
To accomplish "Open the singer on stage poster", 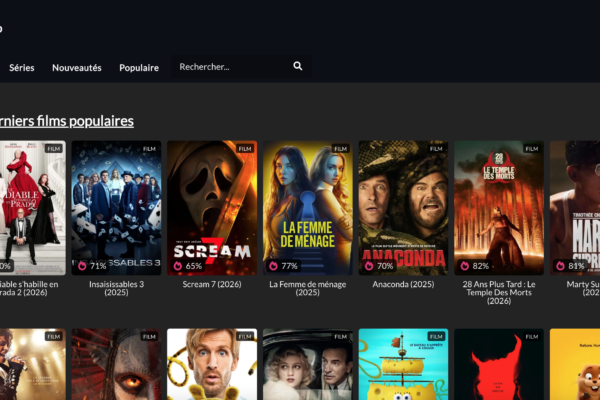I will pyautogui.click(x=33, y=364).
